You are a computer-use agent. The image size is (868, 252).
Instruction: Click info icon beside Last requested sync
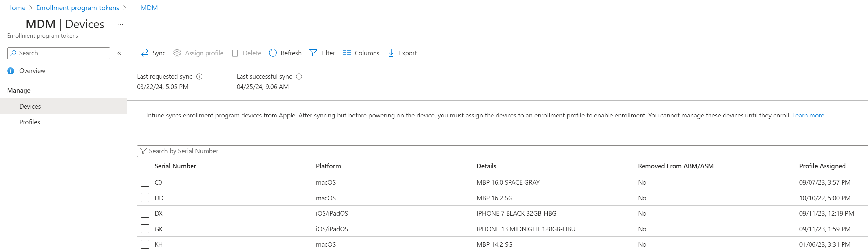tap(199, 77)
